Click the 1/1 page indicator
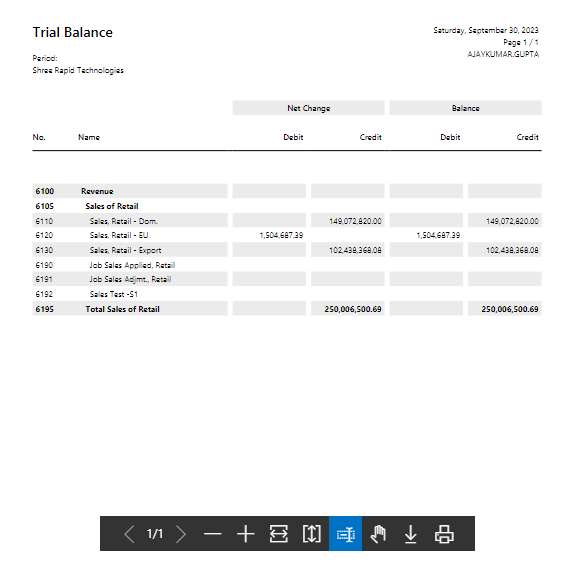Screen dimensions: 579x586 click(155, 534)
